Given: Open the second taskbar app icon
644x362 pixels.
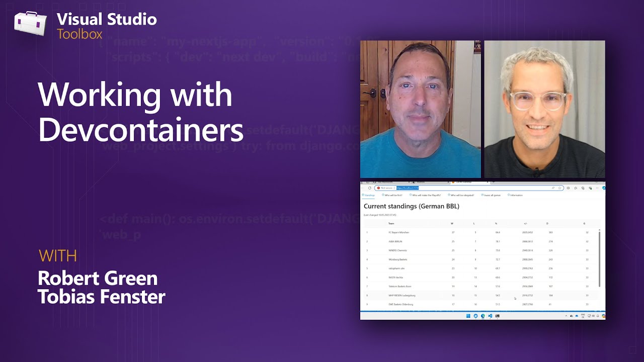Looking at the screenshot, I should point(475,316).
